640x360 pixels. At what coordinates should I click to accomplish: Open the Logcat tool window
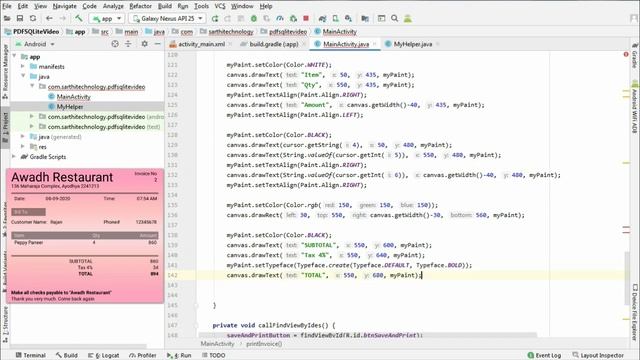(x=104, y=355)
